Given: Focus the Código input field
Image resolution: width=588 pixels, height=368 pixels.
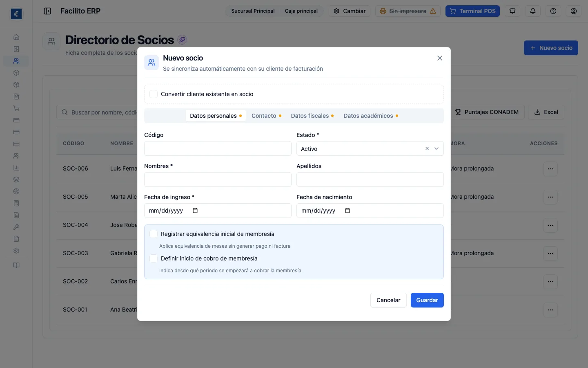Looking at the screenshot, I should pos(218,148).
